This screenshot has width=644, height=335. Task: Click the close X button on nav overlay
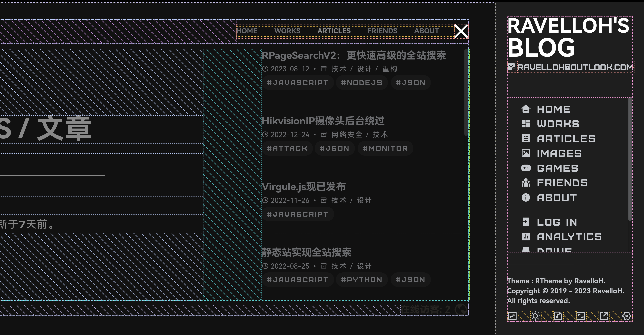(459, 31)
